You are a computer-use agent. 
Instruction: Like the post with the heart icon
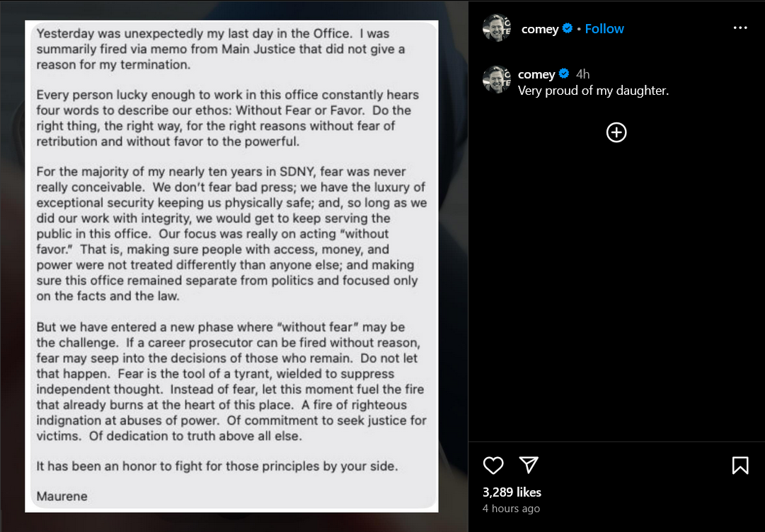pyautogui.click(x=493, y=466)
